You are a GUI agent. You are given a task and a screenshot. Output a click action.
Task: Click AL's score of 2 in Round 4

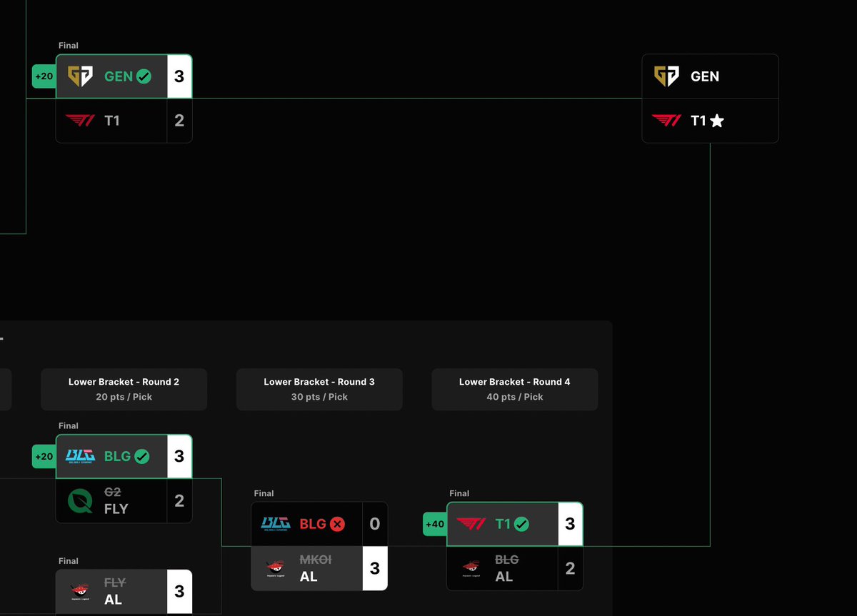pos(570,568)
